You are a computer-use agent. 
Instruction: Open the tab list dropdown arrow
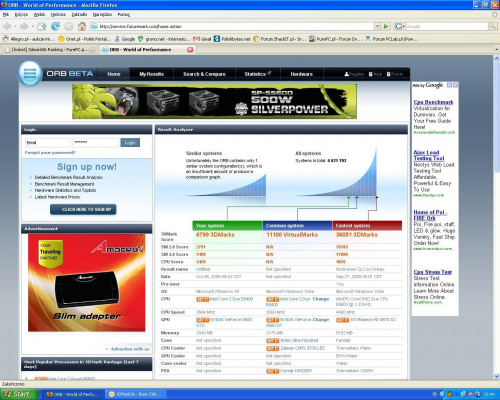coord(496,49)
